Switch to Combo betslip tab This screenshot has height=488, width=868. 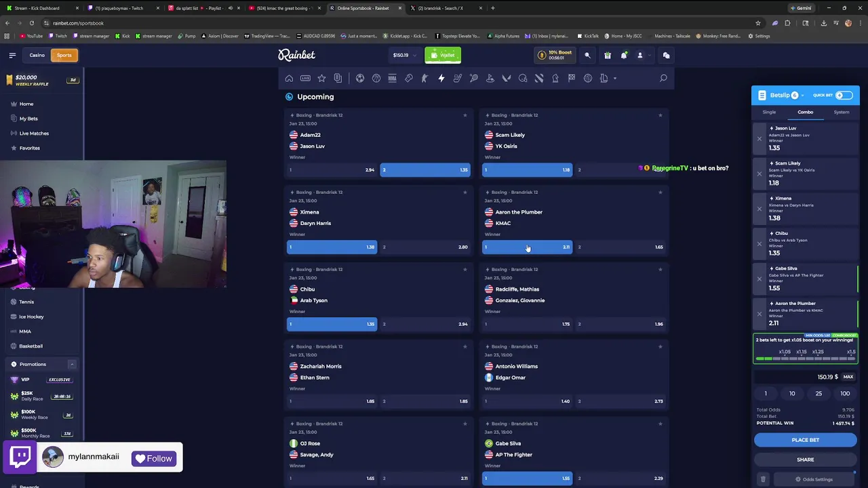coord(805,113)
